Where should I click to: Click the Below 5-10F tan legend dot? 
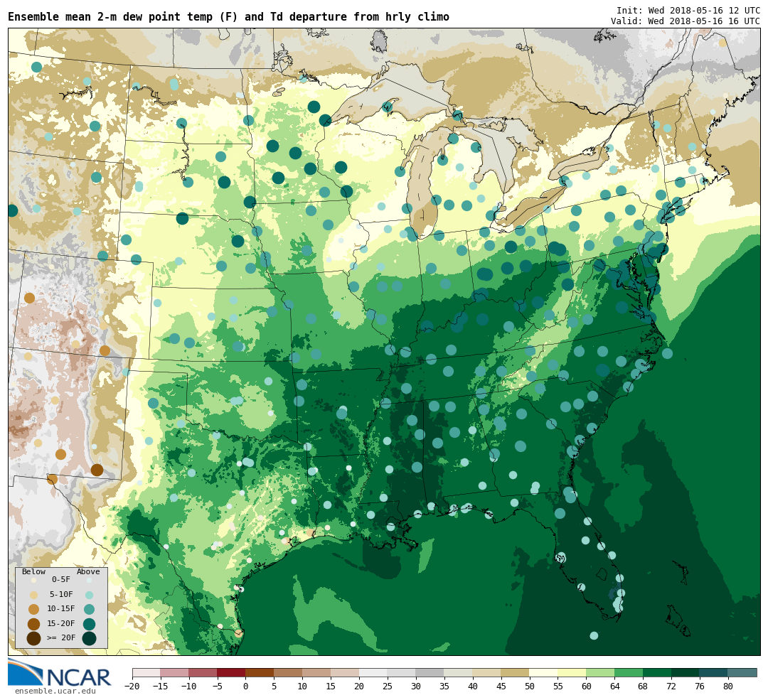34,595
